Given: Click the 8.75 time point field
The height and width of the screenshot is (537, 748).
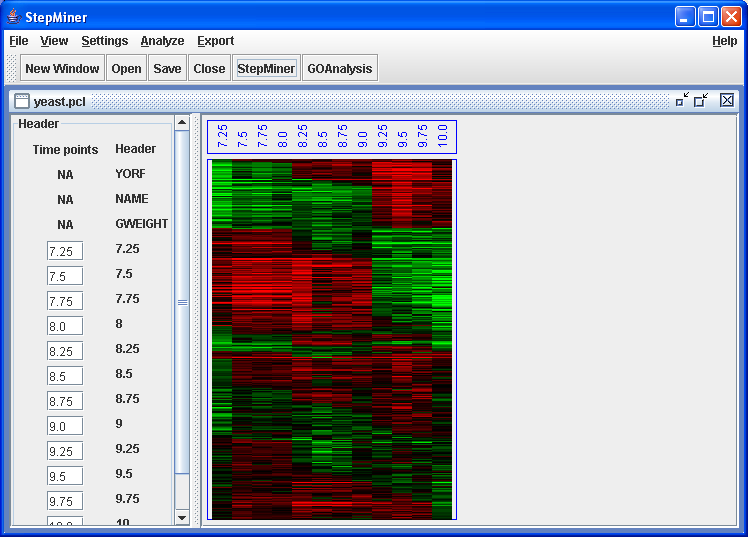Looking at the screenshot, I should click(65, 401).
